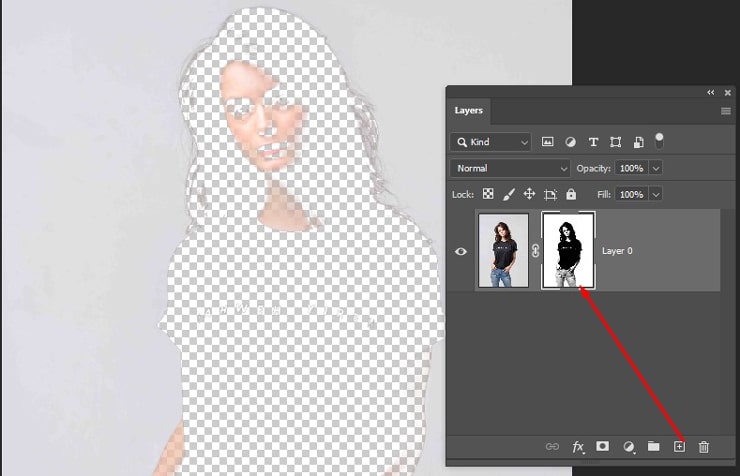The height and width of the screenshot is (476, 740).
Task: Click the Create new layer icon
Action: coord(679,446)
